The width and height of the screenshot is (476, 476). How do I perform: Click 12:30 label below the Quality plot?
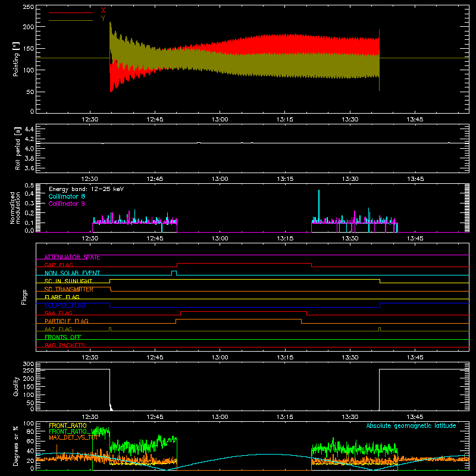[90, 417]
